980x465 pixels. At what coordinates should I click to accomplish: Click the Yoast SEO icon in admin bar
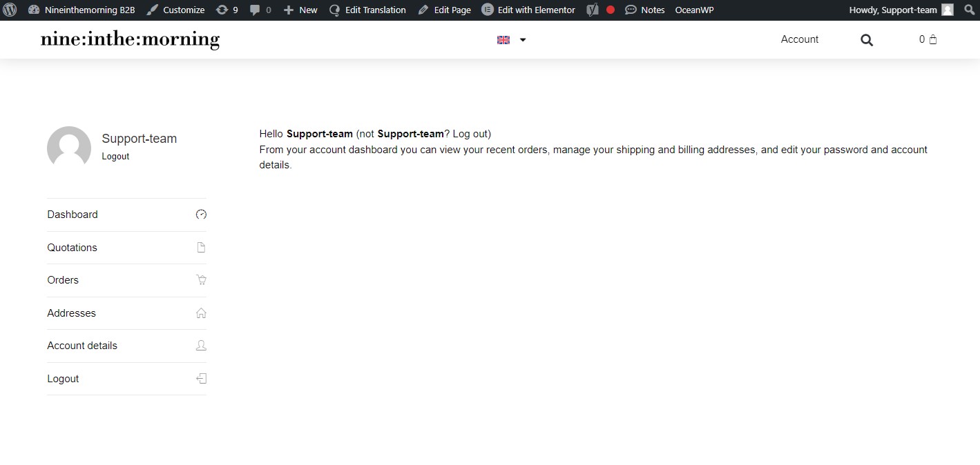[x=592, y=10]
